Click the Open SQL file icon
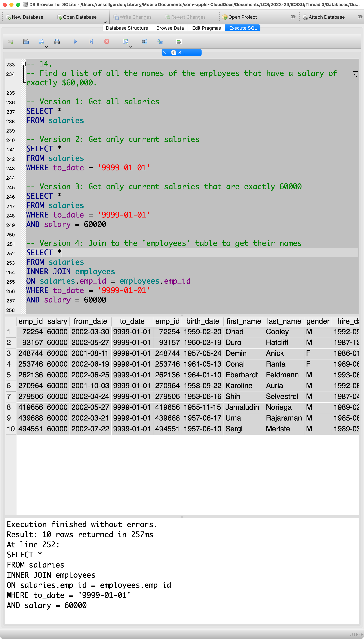The height and width of the screenshot is (639, 364). pos(26,42)
